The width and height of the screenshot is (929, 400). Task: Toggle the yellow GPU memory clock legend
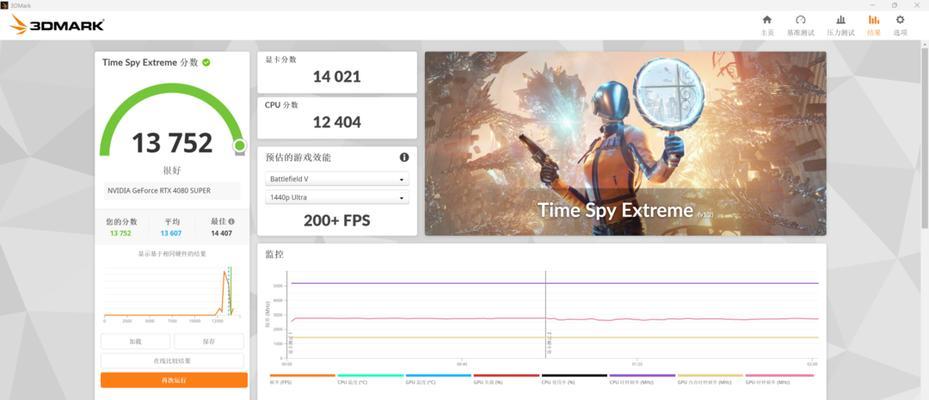[x=710, y=379]
